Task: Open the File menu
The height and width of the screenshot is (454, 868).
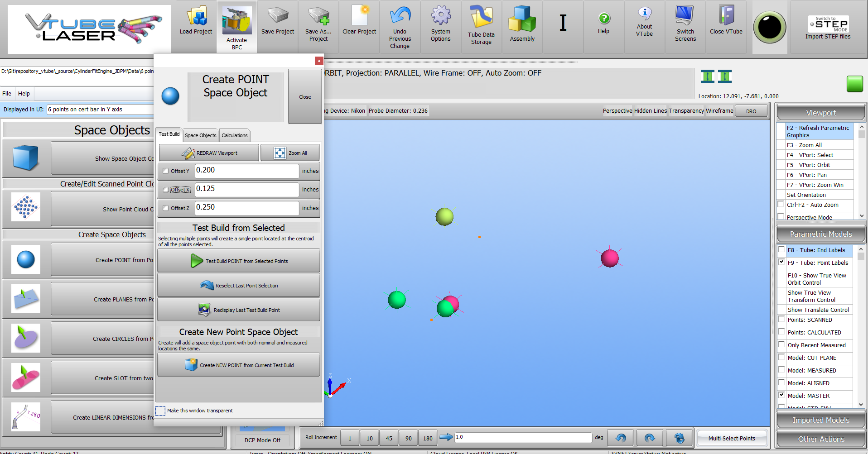Action: click(x=7, y=94)
